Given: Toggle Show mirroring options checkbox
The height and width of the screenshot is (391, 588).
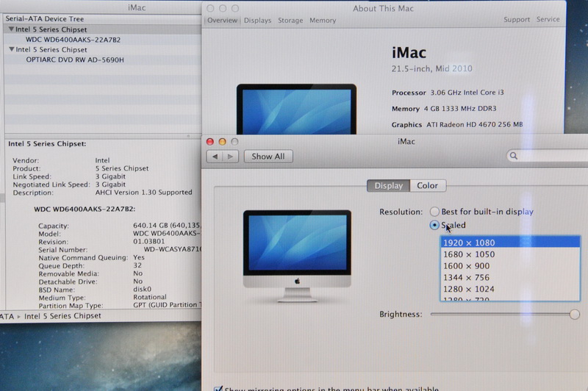Looking at the screenshot, I should [218, 388].
